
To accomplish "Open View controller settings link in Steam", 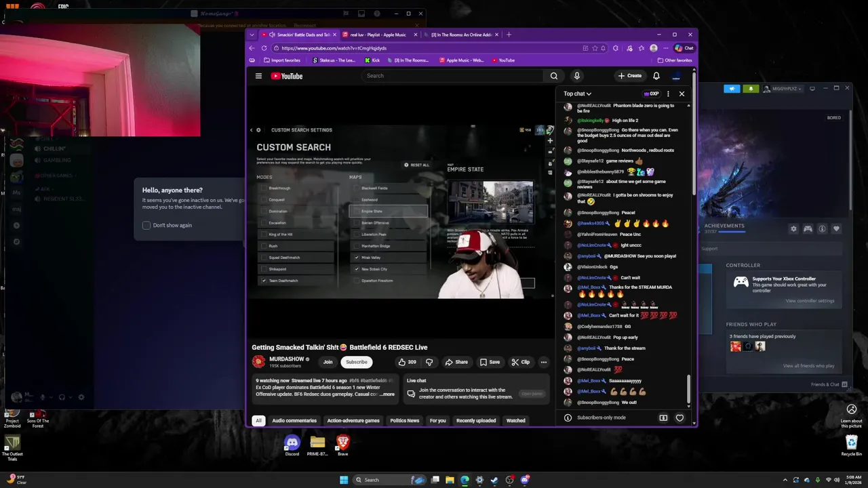I will click(810, 301).
